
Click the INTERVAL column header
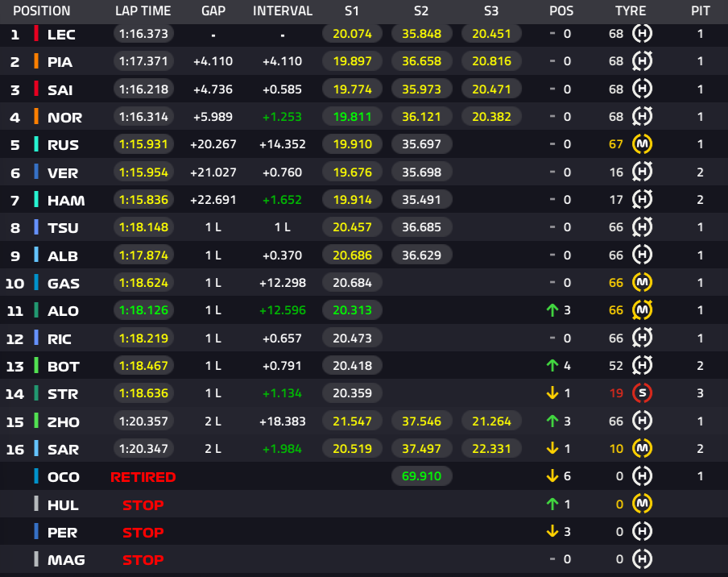pos(283,11)
